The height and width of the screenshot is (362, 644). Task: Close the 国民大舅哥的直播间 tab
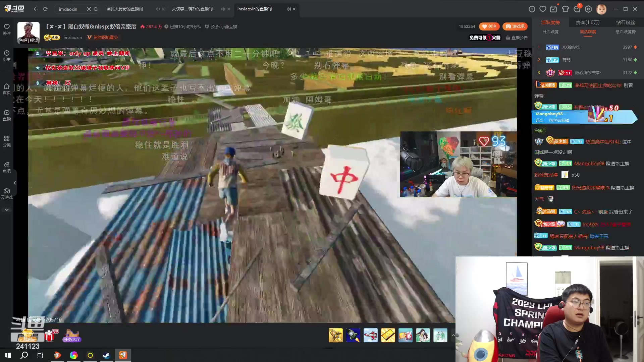click(x=163, y=9)
